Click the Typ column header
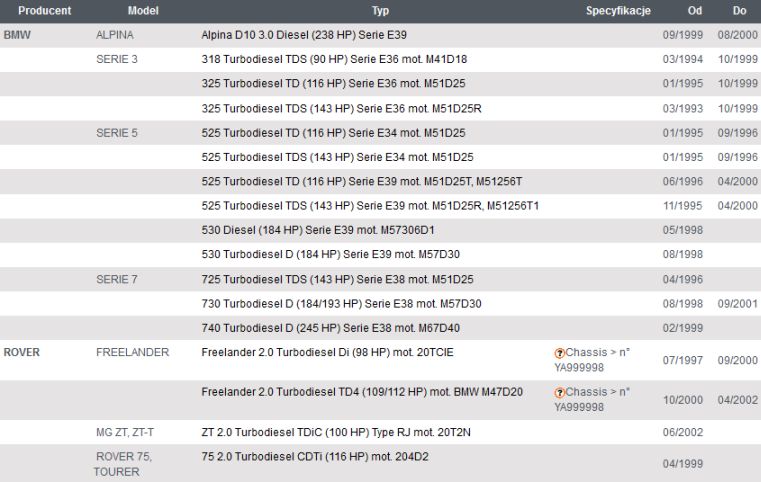Viewport: 761px width, 482px height. [x=380, y=11]
